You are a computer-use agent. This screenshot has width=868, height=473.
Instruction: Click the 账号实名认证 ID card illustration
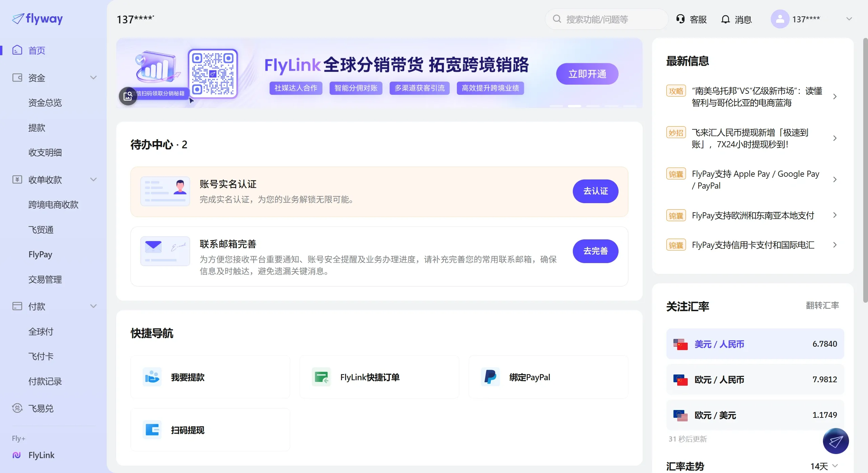(x=165, y=191)
